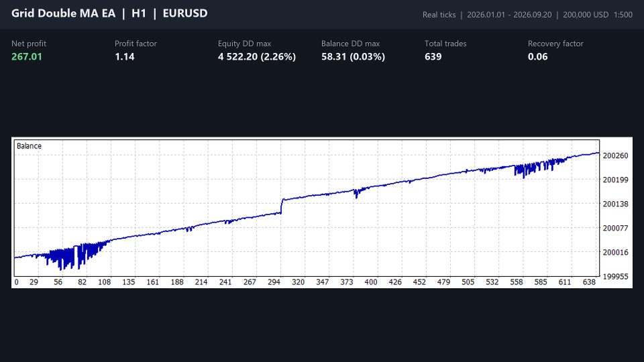This screenshot has width=644, height=362.
Task: Click the Total trades label
Action: [445, 44]
